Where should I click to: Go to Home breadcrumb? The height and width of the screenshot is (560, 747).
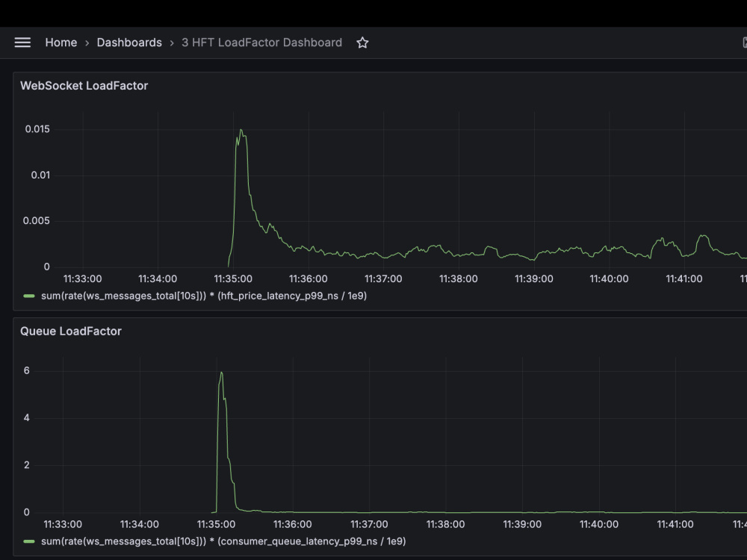pos(61,43)
